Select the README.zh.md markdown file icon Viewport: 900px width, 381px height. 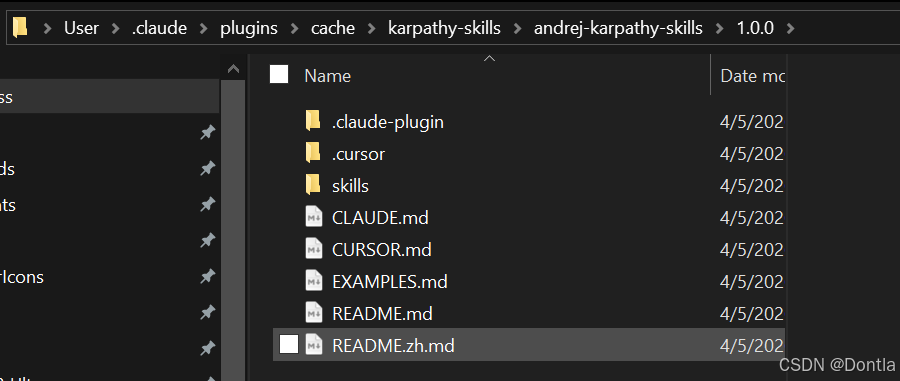click(x=314, y=345)
